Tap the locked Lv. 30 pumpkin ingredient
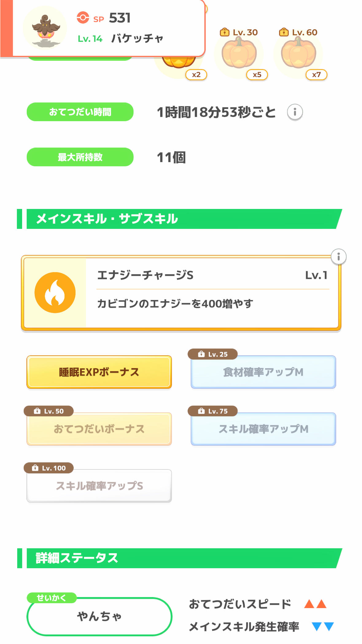 (x=239, y=54)
